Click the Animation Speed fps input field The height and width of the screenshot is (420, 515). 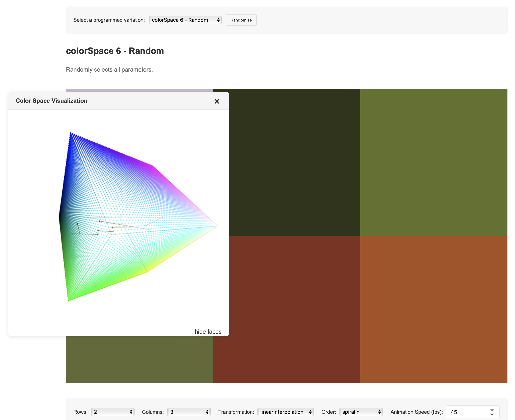[x=472, y=412]
